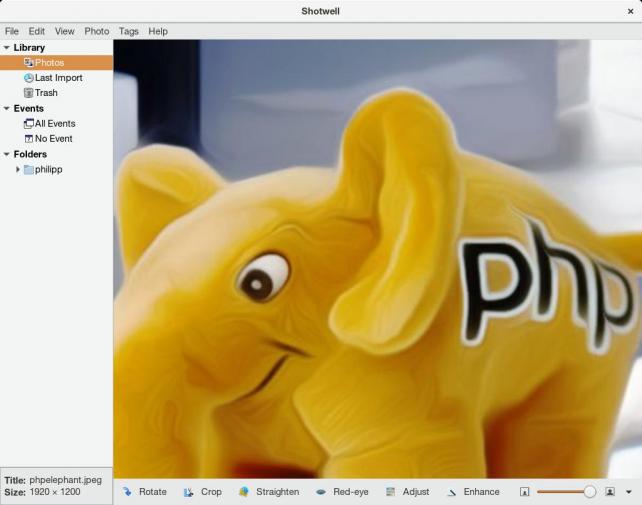Click the zoom-out small image icon
The image size is (642, 505).
coord(524,492)
